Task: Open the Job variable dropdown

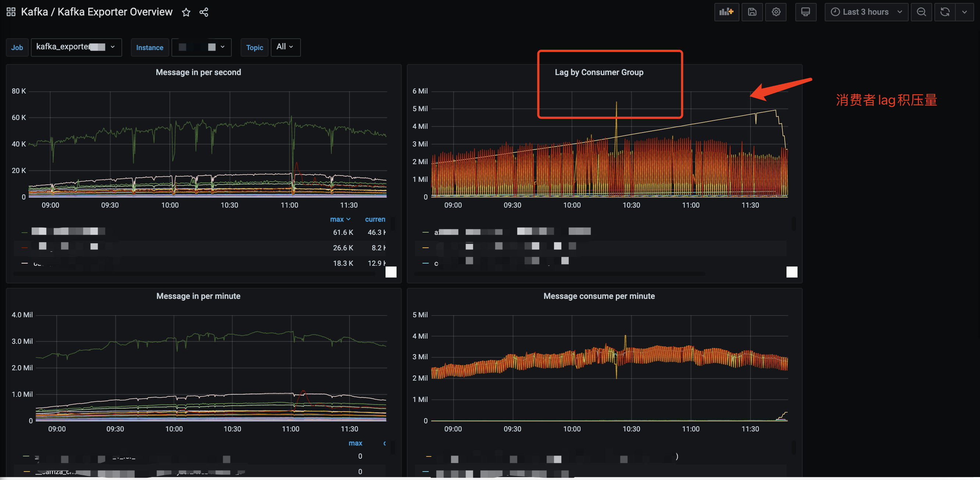Action: tap(76, 47)
